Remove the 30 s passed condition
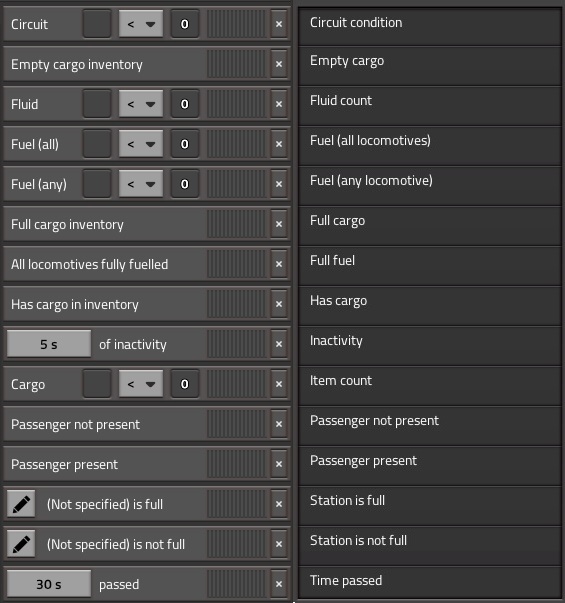Screen dimensions: 565x603 (279, 584)
